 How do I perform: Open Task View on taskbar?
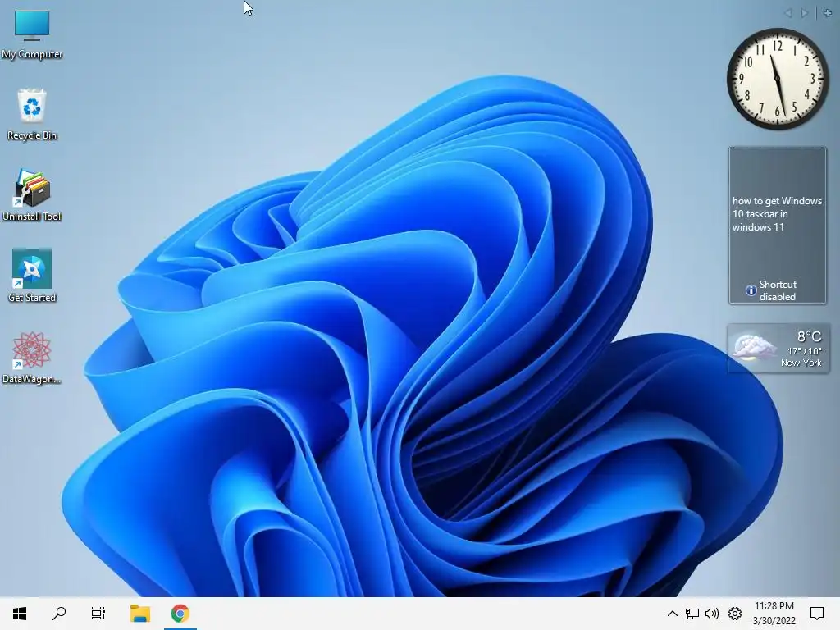click(98, 614)
